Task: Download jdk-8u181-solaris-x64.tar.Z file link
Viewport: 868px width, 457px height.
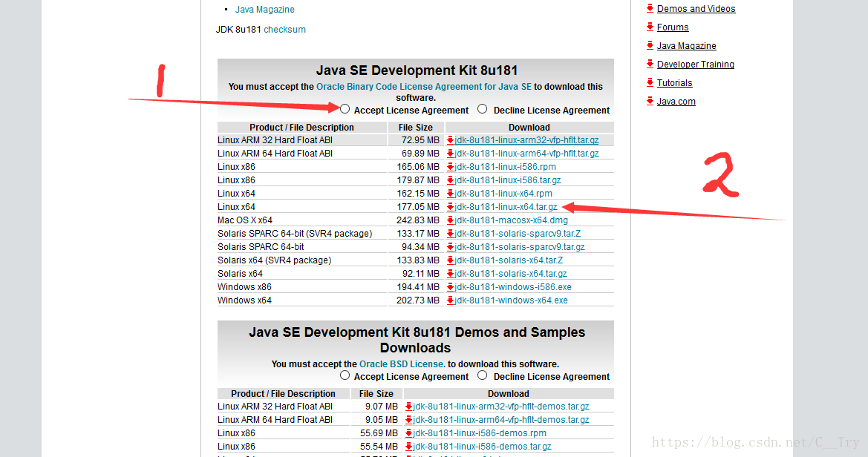Action: (x=509, y=260)
